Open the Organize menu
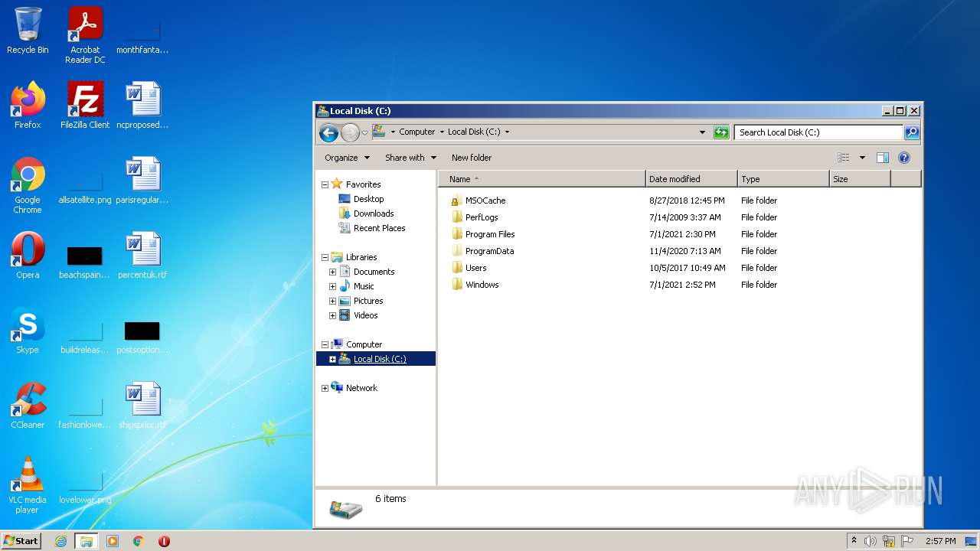The height and width of the screenshot is (551, 980). click(x=347, y=158)
